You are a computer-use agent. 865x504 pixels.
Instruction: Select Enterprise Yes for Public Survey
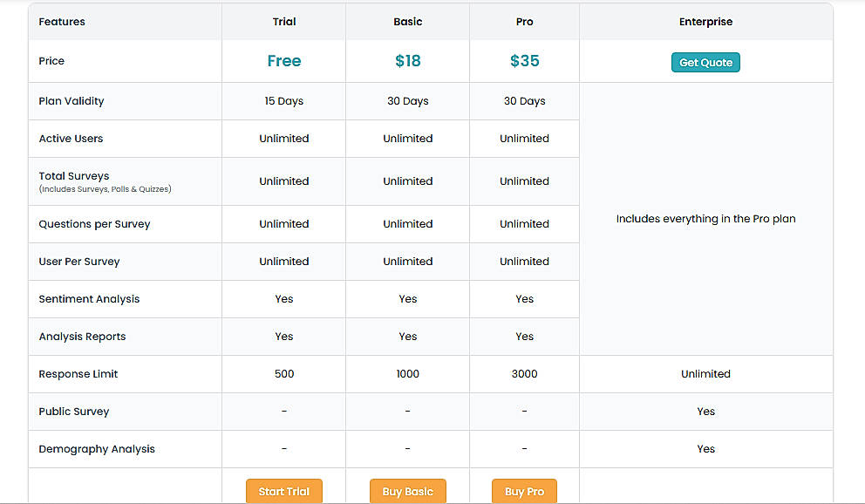pos(705,412)
